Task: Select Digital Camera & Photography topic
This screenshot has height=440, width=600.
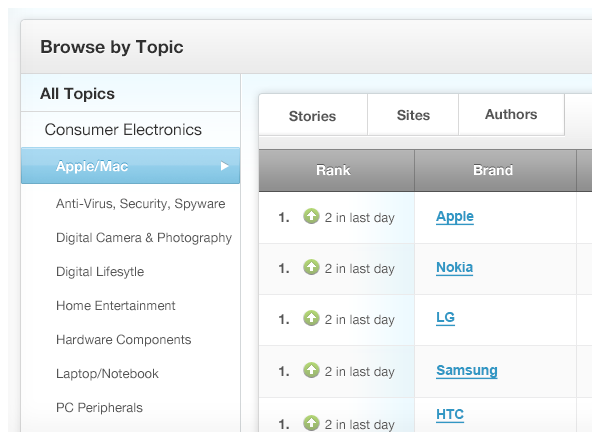Action: point(144,238)
